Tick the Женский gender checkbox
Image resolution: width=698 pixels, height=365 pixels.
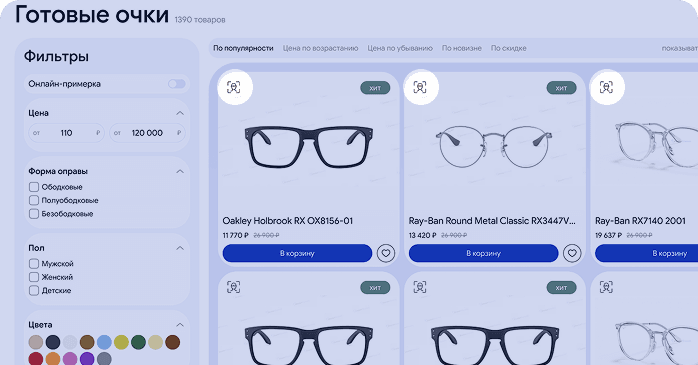34,277
